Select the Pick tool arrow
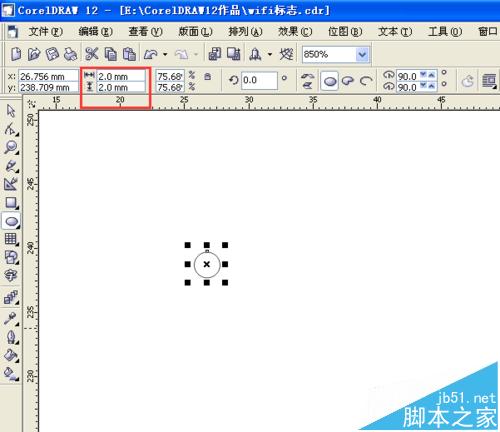The image size is (500, 432). pyautogui.click(x=11, y=111)
